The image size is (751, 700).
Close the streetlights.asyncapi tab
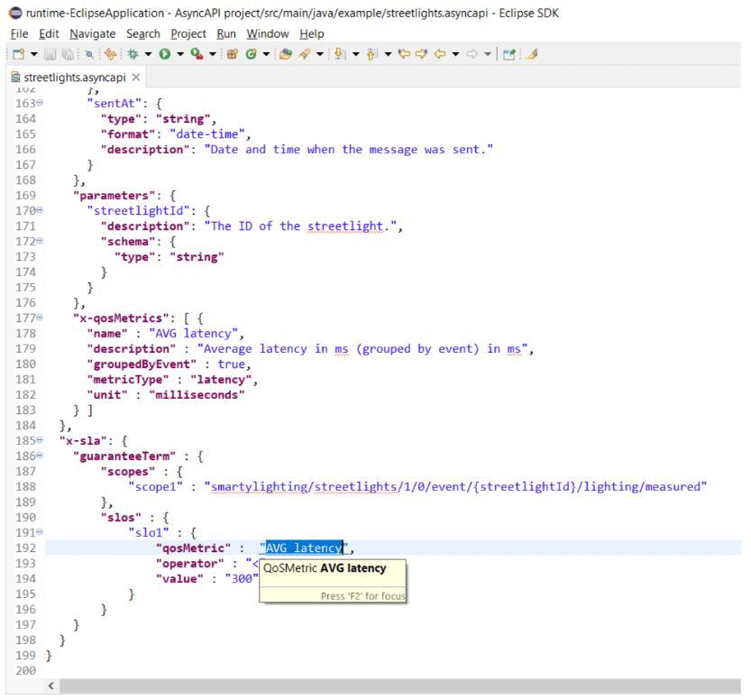[136, 78]
